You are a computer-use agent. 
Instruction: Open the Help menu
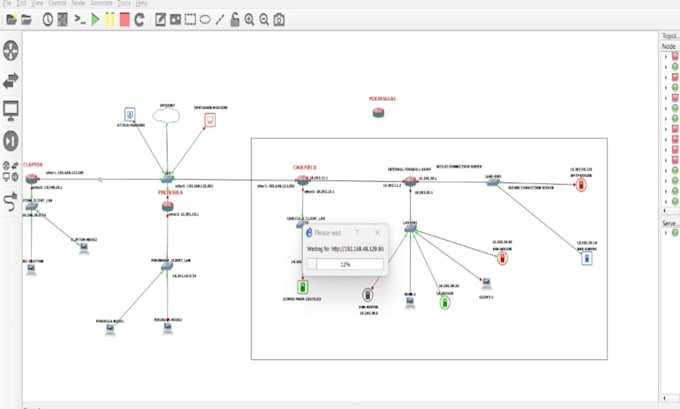pyautogui.click(x=141, y=3)
